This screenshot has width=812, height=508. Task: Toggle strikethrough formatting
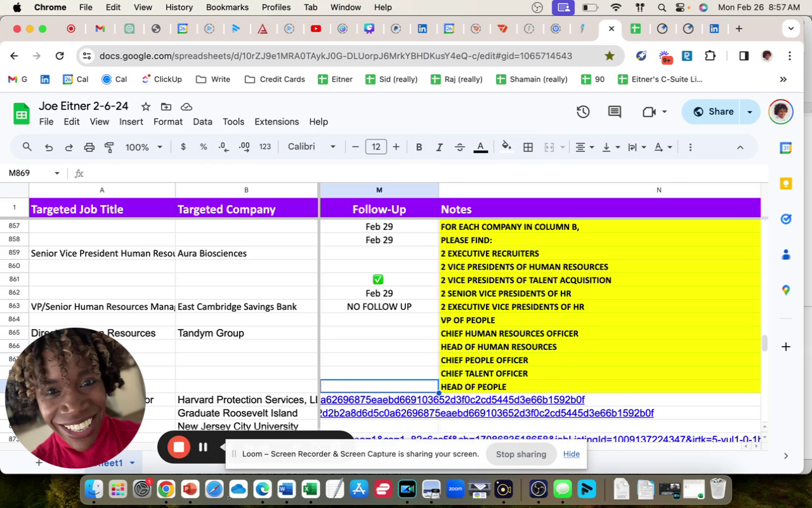click(460, 147)
